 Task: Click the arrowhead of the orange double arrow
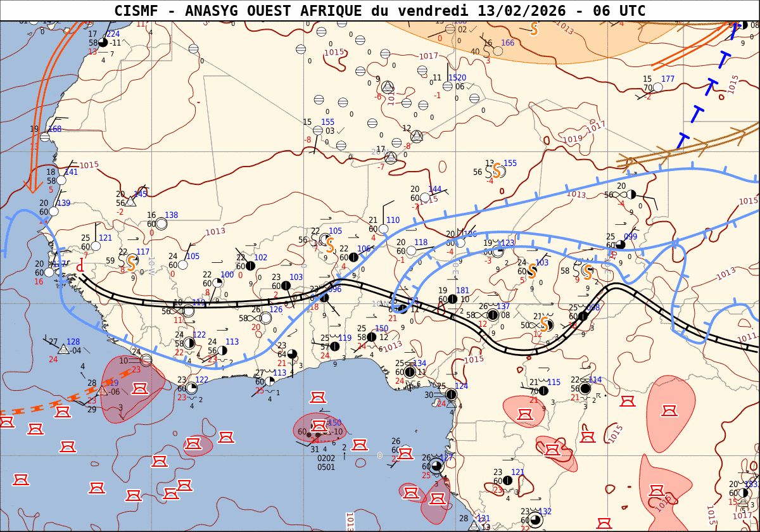pyautogui.click(x=30, y=186)
